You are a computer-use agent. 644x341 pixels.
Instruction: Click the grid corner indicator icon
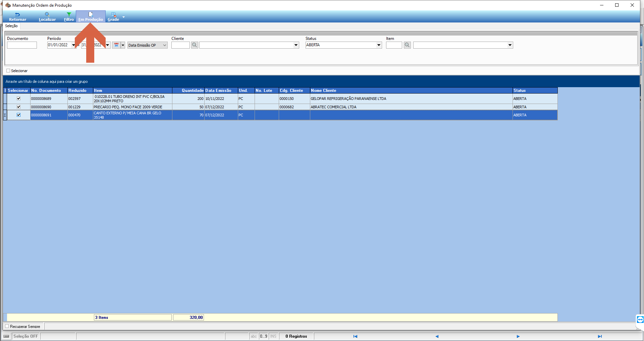pyautogui.click(x=5, y=91)
